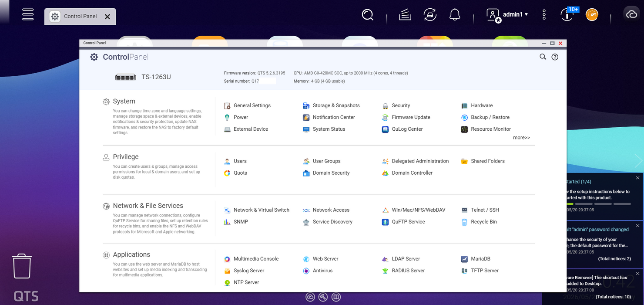Dismiss the admin password changed notification
This screenshot has height=305, width=644.
(637, 226)
